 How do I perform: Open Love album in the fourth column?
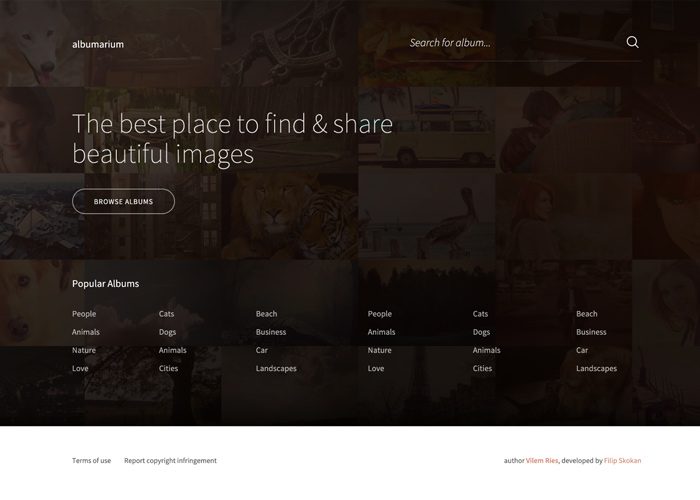point(376,368)
